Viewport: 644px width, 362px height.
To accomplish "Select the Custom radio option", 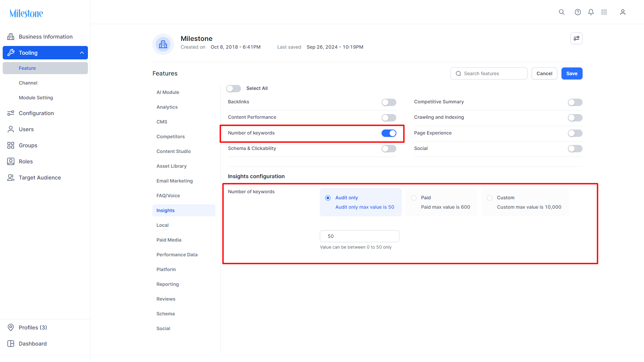I will pos(490,198).
